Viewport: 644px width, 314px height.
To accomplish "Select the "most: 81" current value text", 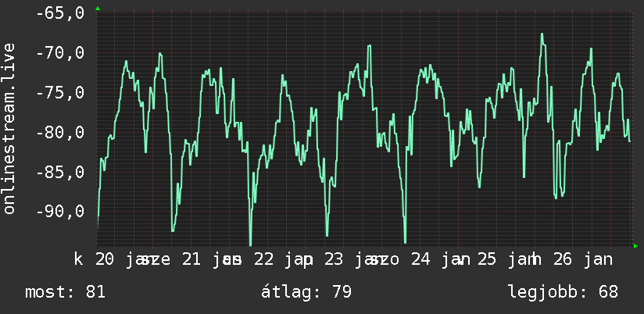I will click(66, 292).
